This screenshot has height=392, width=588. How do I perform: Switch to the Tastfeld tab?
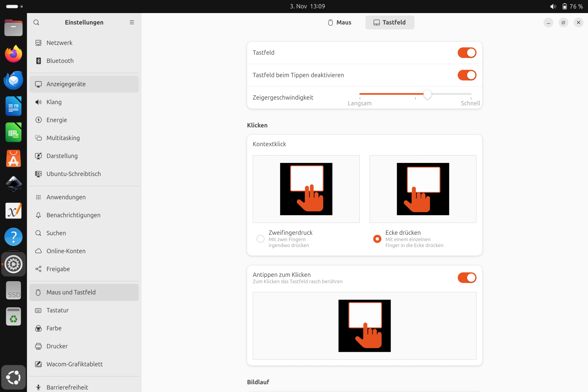tap(390, 23)
